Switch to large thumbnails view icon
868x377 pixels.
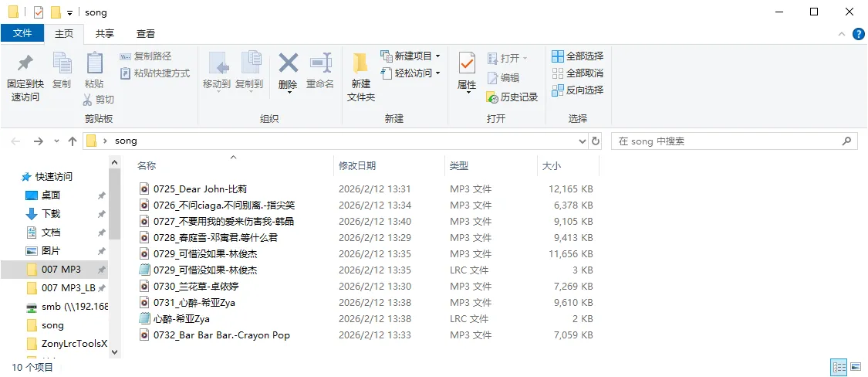pyautogui.click(x=856, y=367)
